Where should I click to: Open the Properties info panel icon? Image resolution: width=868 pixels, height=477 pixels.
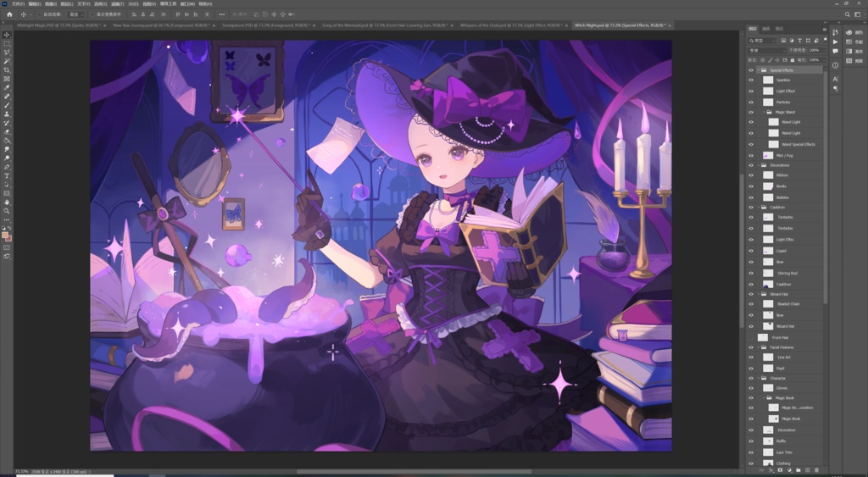[x=835, y=65]
